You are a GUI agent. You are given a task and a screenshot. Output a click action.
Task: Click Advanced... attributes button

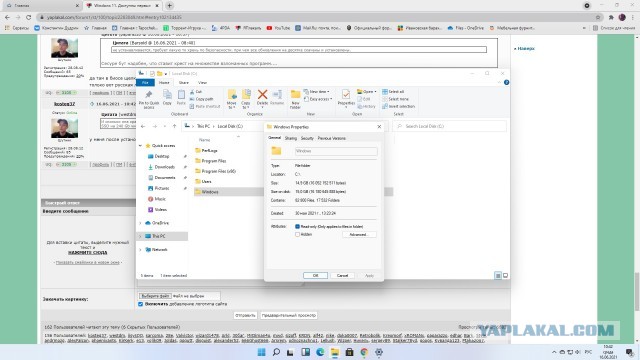[359, 235]
